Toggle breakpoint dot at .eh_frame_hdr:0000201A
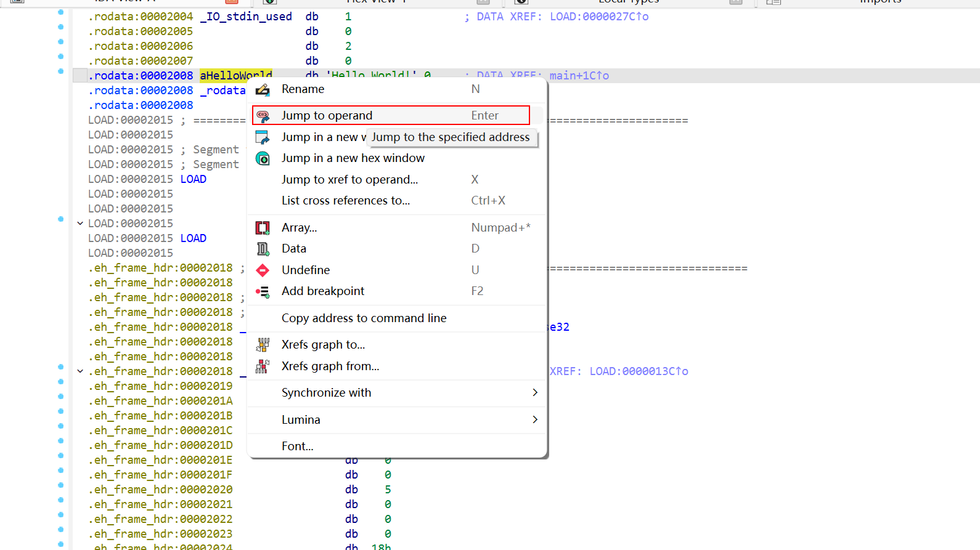 click(60, 397)
